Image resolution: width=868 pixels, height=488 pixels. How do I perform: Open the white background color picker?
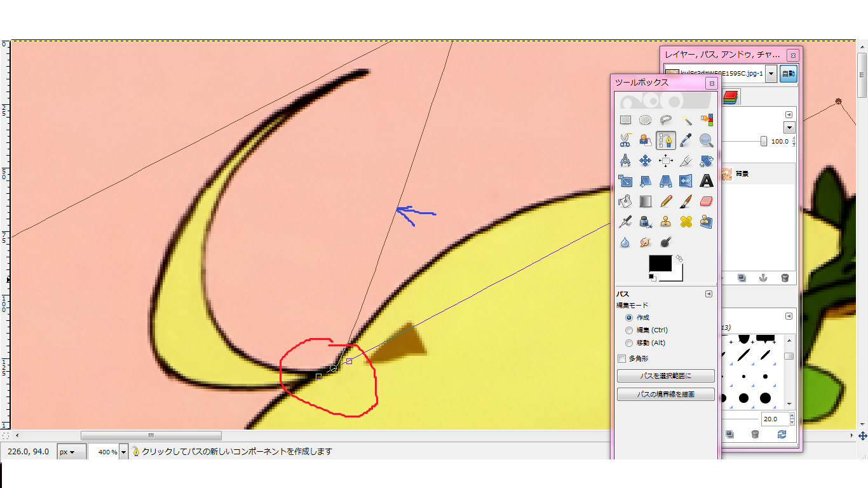point(677,276)
